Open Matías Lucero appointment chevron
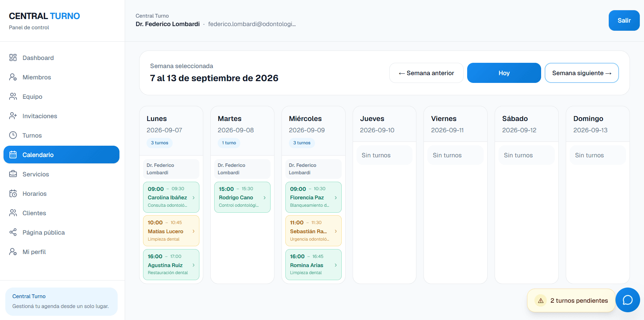The height and width of the screenshot is (320, 644). point(193,231)
